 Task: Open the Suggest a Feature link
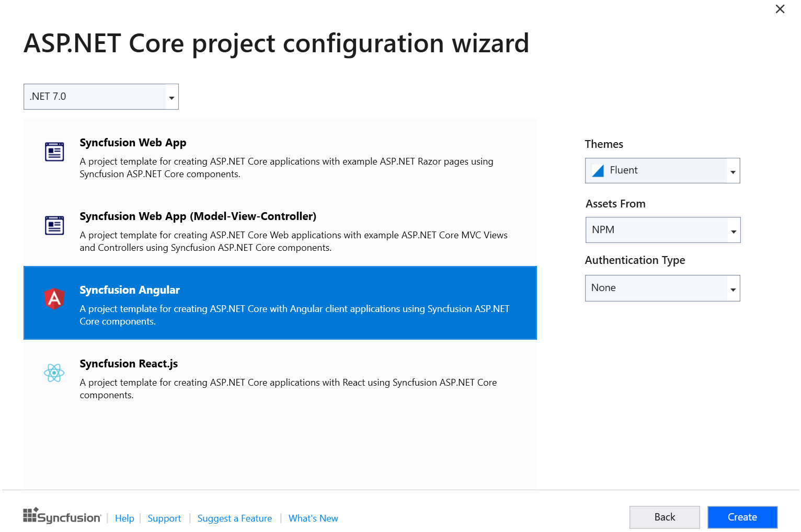point(235,518)
